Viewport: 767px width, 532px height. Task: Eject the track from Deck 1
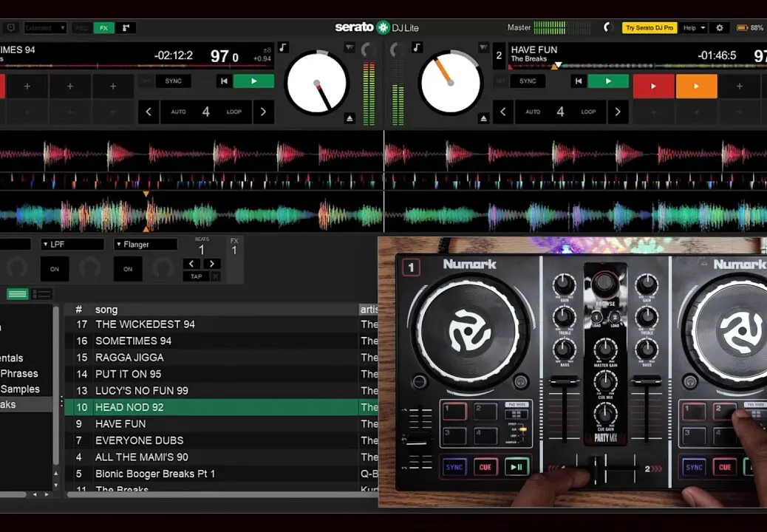pos(350,118)
